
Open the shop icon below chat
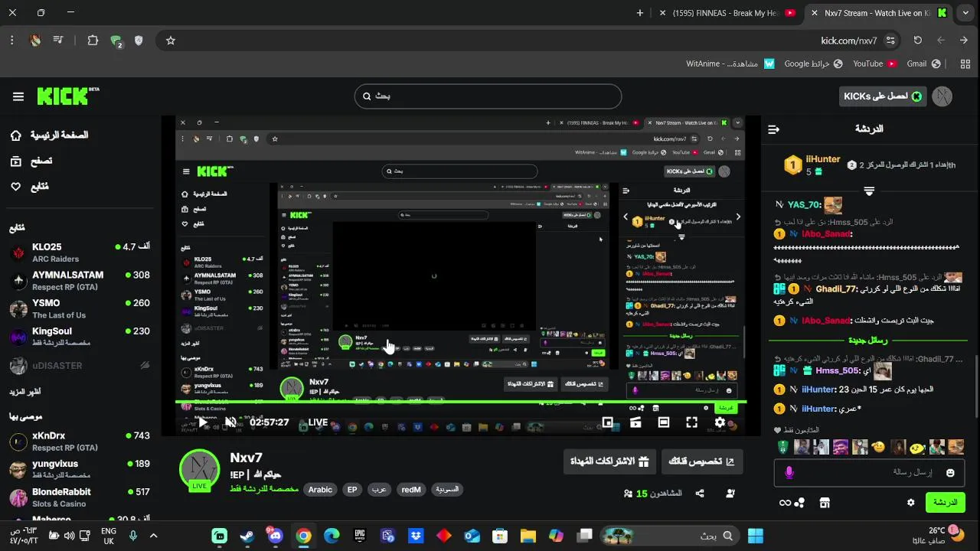coord(825,503)
